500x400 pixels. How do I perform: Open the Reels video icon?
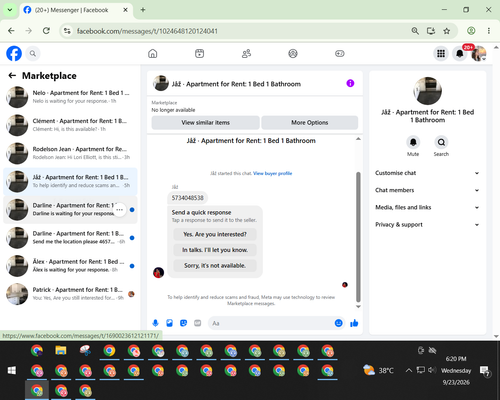pyautogui.click(x=199, y=53)
